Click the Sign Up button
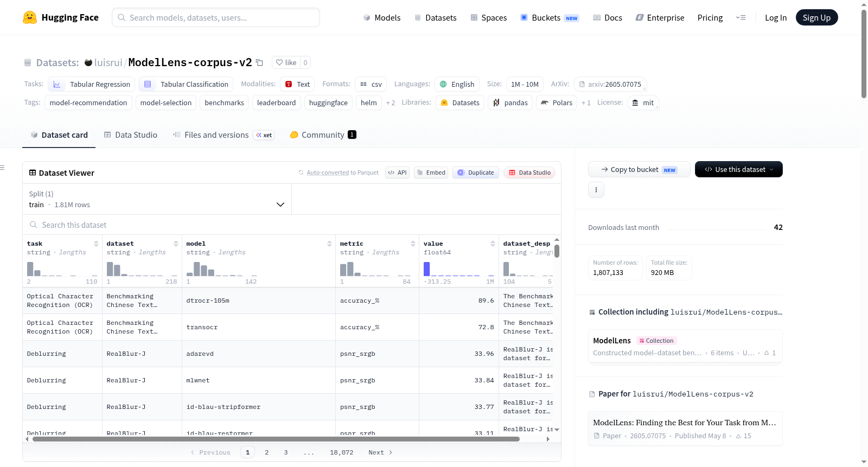Screen dimensions: 868x467 [817, 17]
